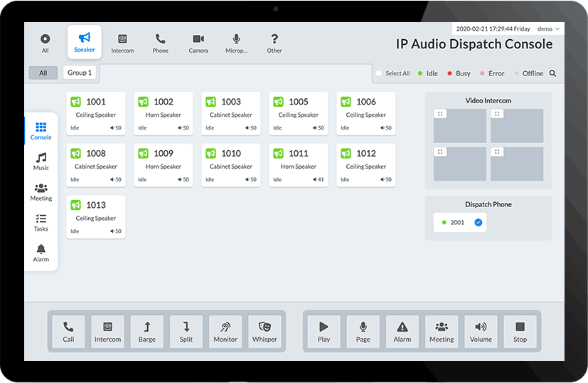Select speaker 1003 Cabinet Speaker card
The image size is (588, 383).
tap(231, 113)
